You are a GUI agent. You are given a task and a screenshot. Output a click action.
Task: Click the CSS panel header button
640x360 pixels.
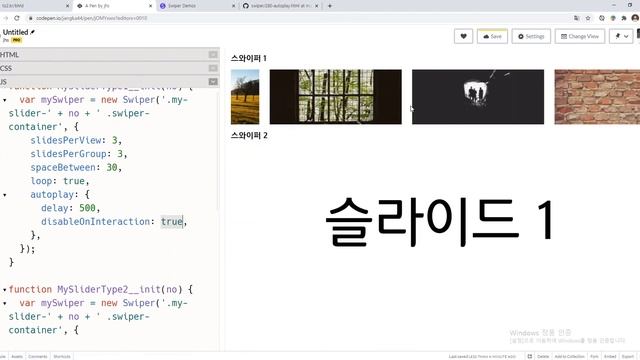pos(213,68)
